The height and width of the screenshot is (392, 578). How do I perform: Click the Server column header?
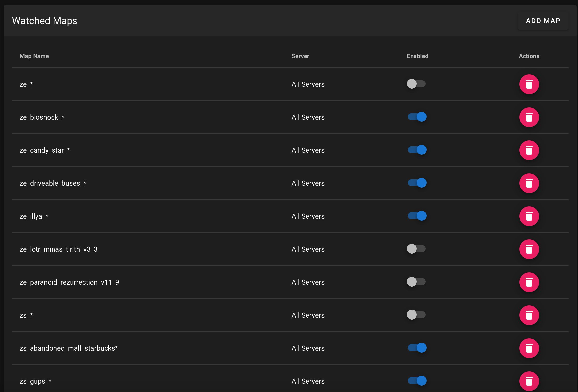pyautogui.click(x=300, y=56)
